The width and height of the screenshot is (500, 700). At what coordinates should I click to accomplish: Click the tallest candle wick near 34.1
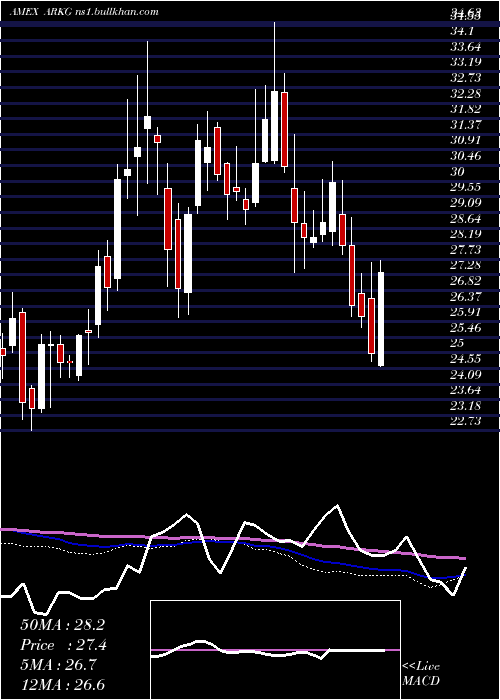tap(275, 56)
